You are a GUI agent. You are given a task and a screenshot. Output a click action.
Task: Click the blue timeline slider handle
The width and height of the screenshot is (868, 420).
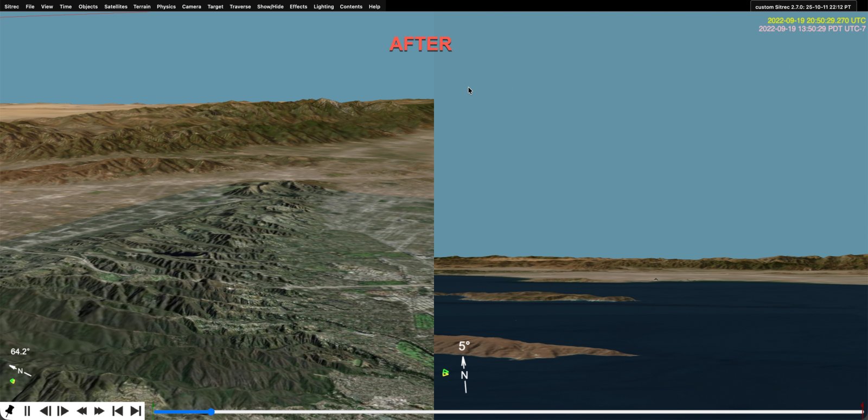coord(211,412)
